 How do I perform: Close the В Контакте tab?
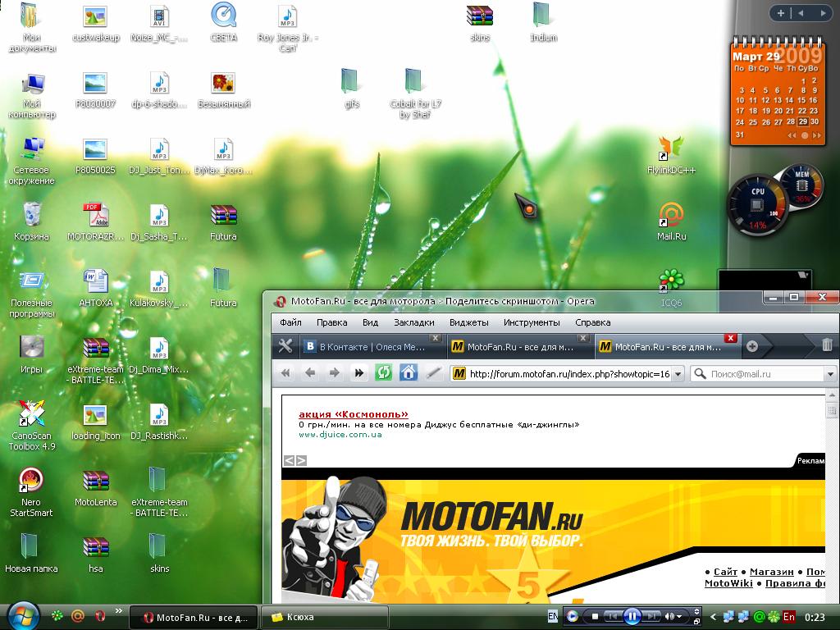436,338
